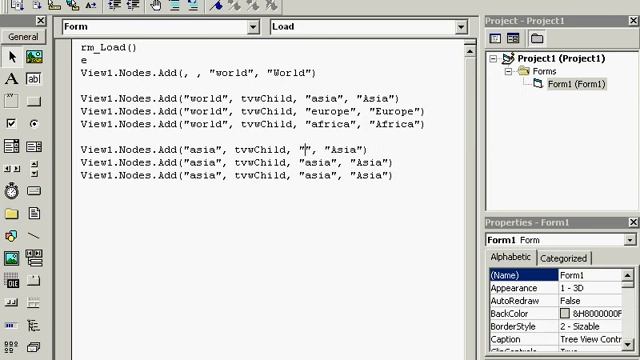This screenshot has height=360, width=640.
Task: Click the Properties list scroll up arrow
Action: [628, 276]
